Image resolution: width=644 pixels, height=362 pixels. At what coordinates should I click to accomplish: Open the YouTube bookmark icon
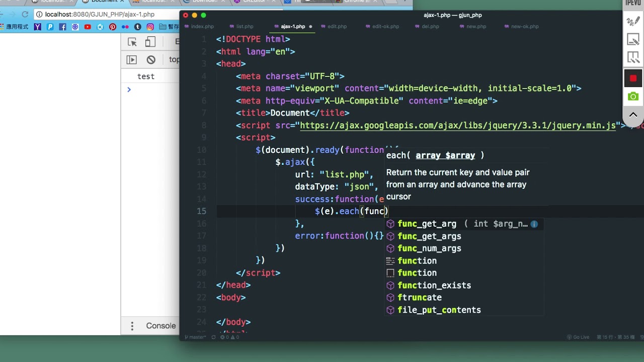pos(88,27)
